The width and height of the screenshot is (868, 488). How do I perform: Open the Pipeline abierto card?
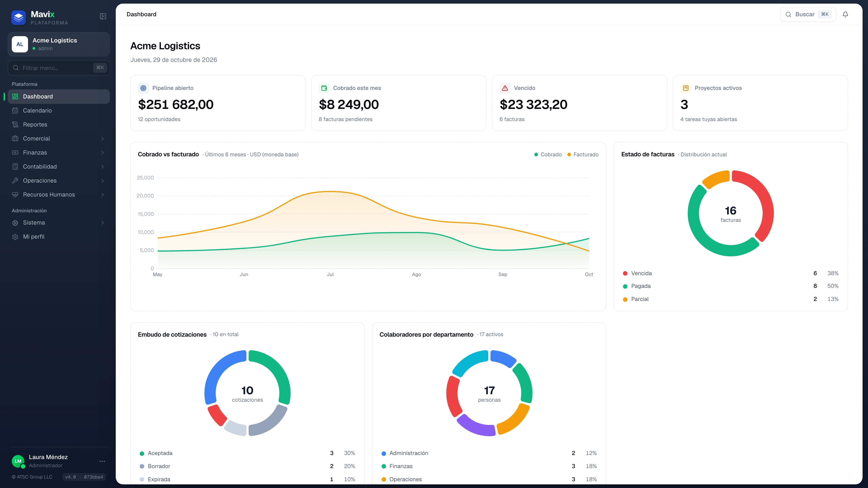(218, 103)
